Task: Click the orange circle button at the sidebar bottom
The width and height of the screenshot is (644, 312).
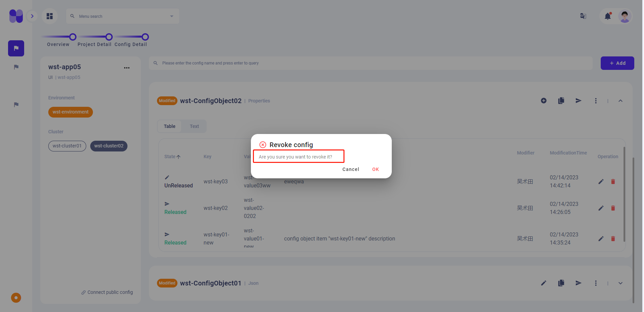Action: click(x=16, y=298)
